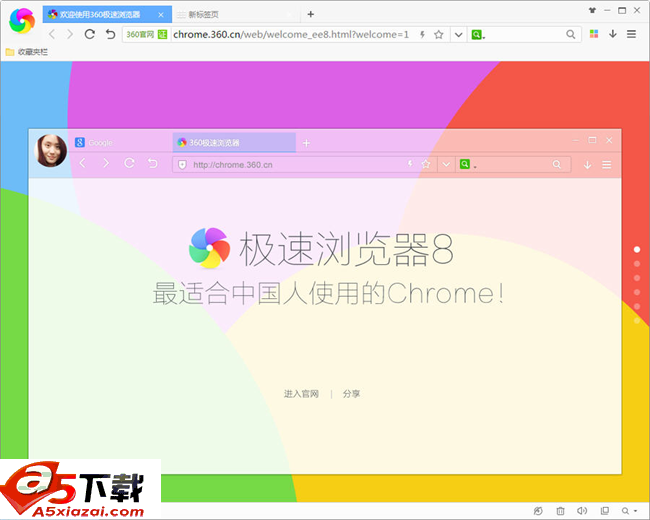Open the status bar zoom dropdown
The image size is (650, 520).
[x=629, y=510]
